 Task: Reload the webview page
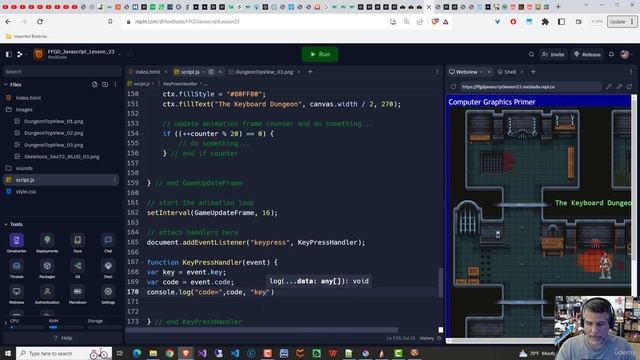click(x=453, y=87)
